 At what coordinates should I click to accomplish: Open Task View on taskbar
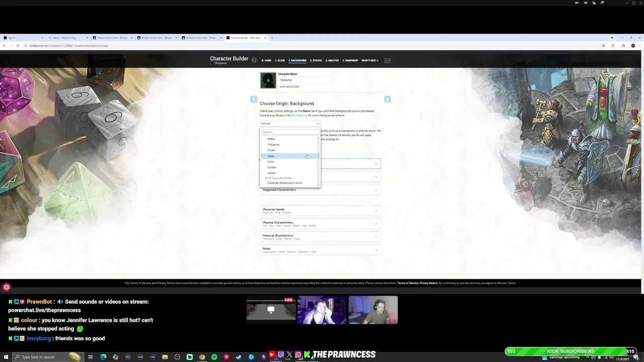click(x=91, y=357)
